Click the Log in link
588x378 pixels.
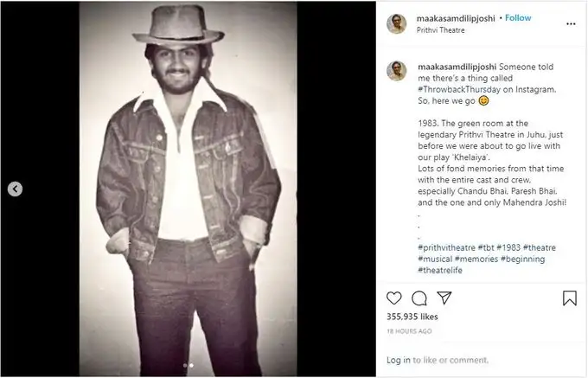399,360
